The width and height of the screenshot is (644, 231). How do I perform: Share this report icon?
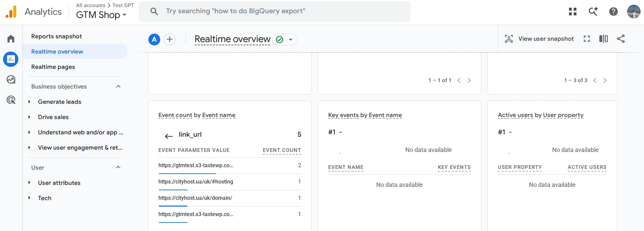pos(621,39)
